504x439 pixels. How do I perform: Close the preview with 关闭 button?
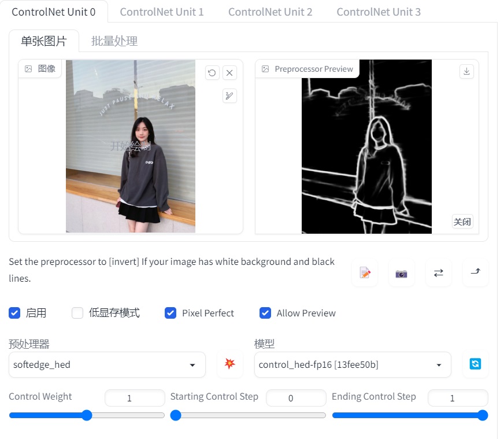462,222
